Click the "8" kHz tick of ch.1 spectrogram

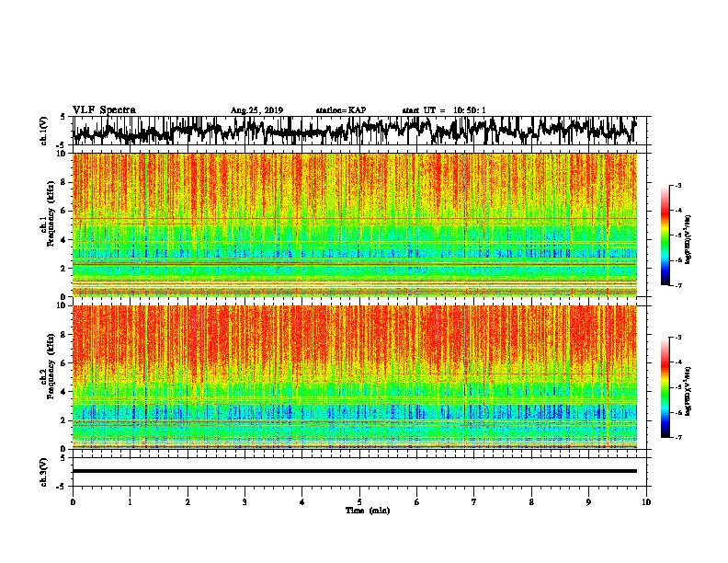point(64,182)
